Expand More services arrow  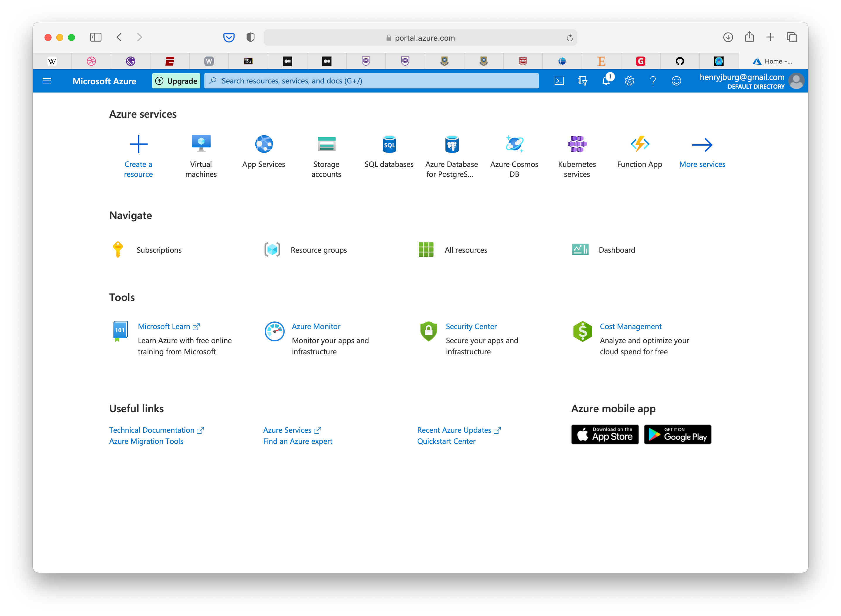click(702, 145)
